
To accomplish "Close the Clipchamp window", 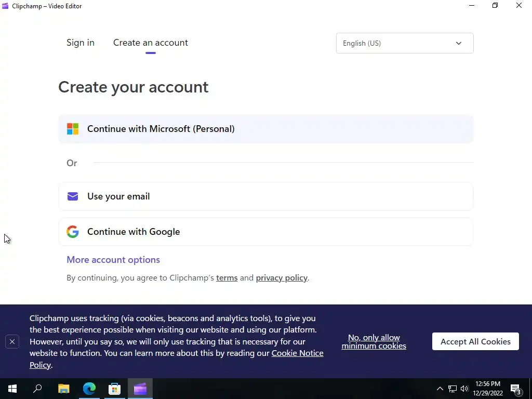I will (x=519, y=6).
